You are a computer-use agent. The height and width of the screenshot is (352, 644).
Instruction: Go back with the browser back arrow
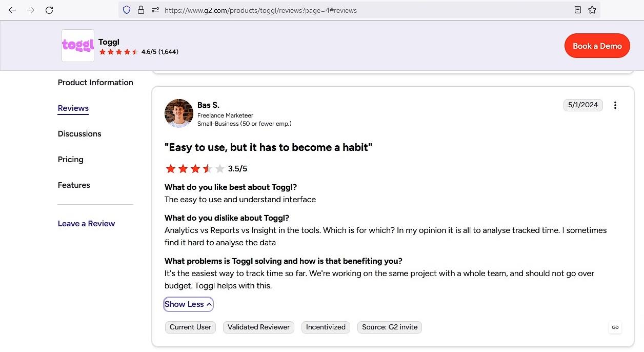[x=12, y=10]
